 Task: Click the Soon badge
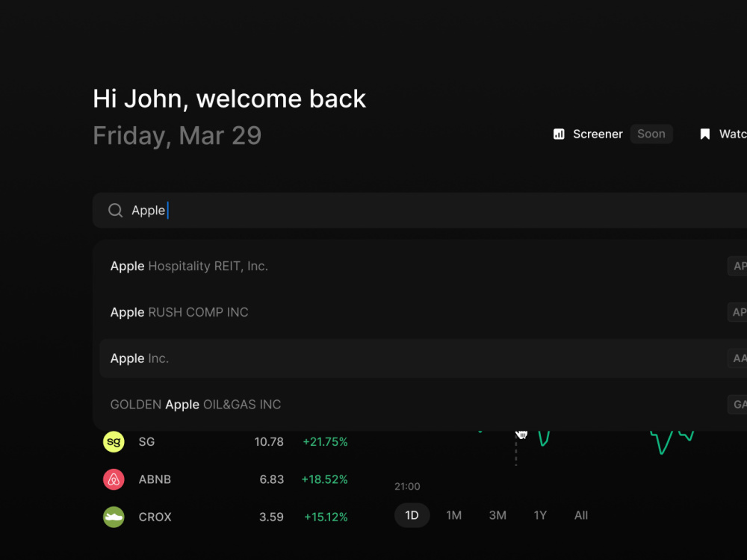tap(651, 134)
